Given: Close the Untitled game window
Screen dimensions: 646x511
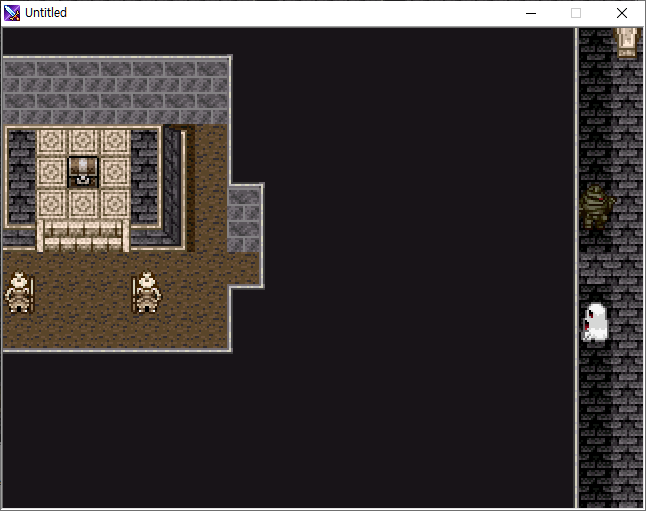Looking at the screenshot, I should tap(622, 13).
